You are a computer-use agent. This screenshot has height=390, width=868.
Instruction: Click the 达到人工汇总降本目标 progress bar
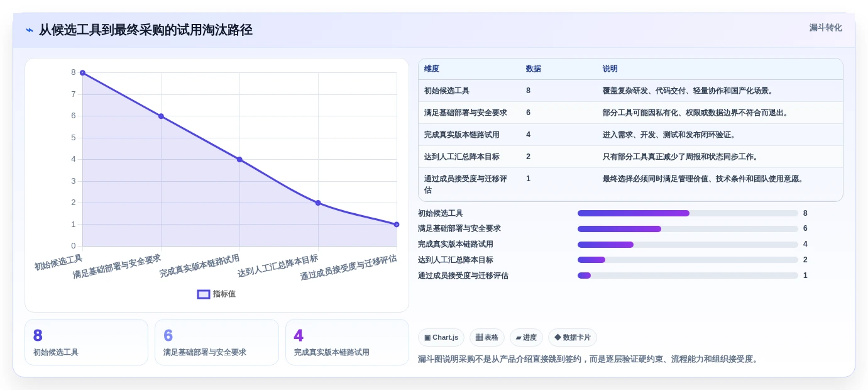tap(688, 260)
